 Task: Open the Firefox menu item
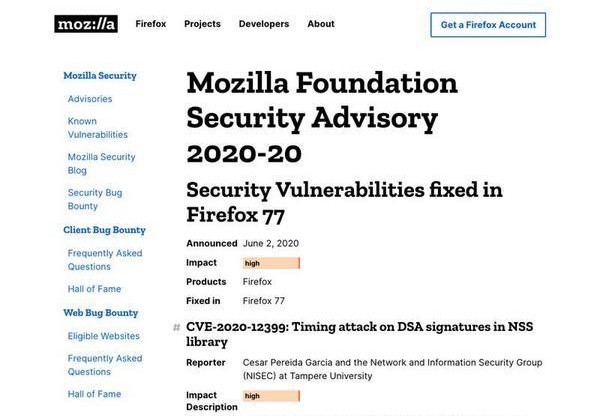pyautogui.click(x=151, y=24)
